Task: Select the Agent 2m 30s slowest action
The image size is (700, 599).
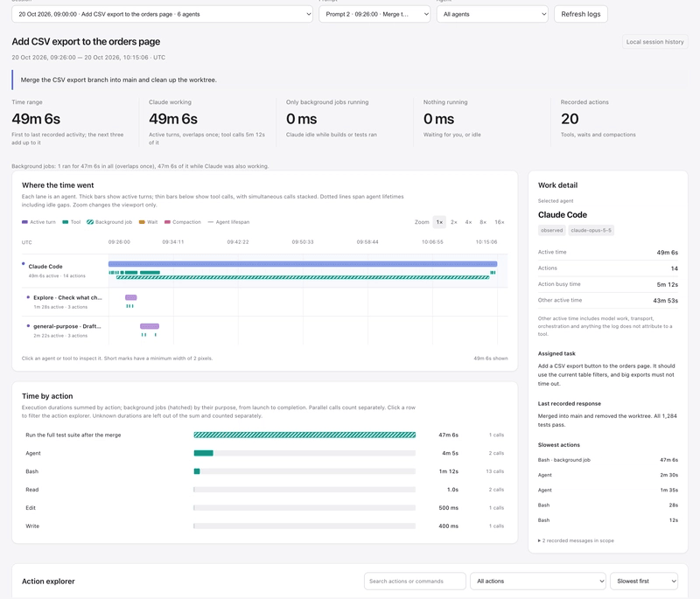Action: tap(608, 475)
